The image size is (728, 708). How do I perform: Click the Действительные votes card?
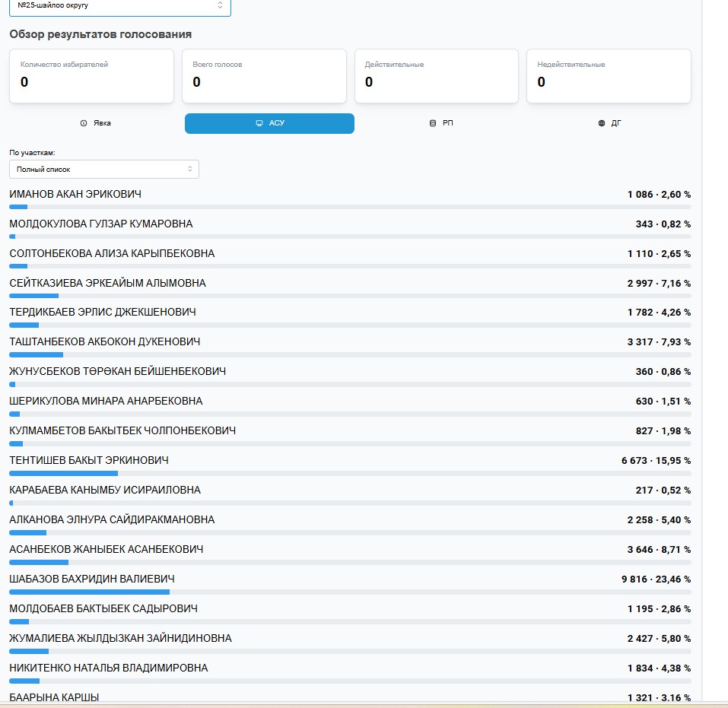[436, 76]
